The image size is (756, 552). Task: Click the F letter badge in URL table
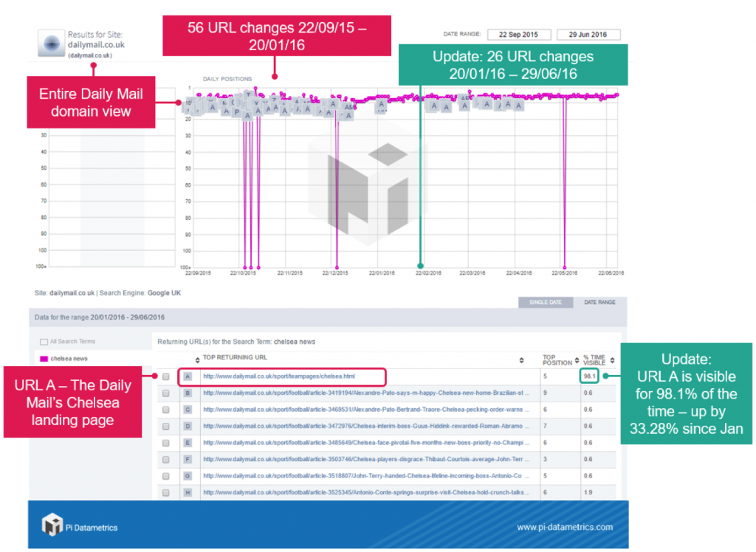pos(188,459)
